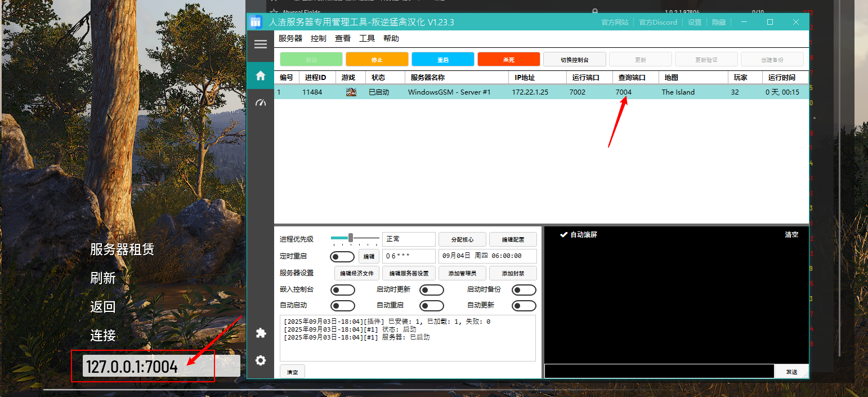Click the console command input field
Viewport: 868px width, 397px height.
tap(659, 371)
